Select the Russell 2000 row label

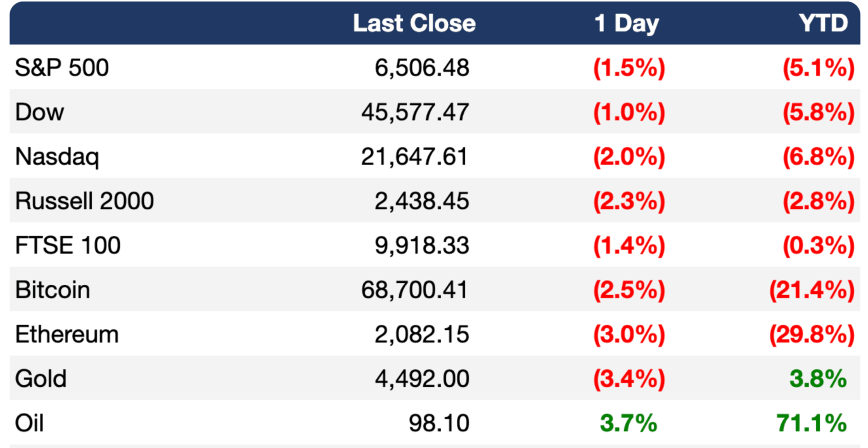click(x=84, y=201)
